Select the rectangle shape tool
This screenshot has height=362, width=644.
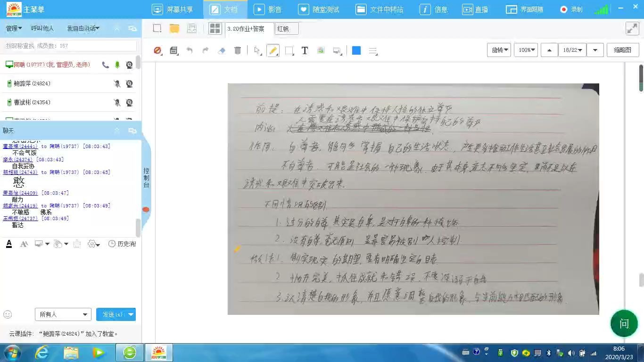point(289,50)
